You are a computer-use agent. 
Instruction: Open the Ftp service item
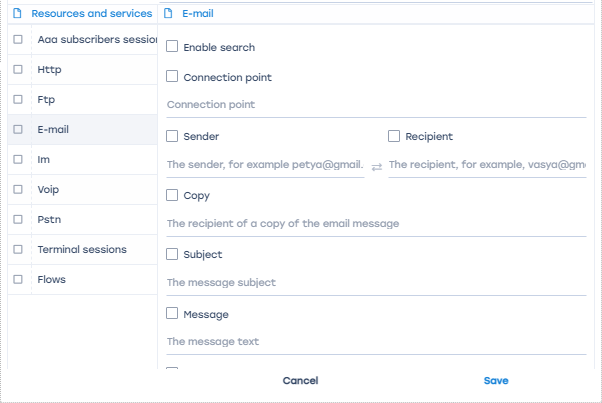pos(46,100)
